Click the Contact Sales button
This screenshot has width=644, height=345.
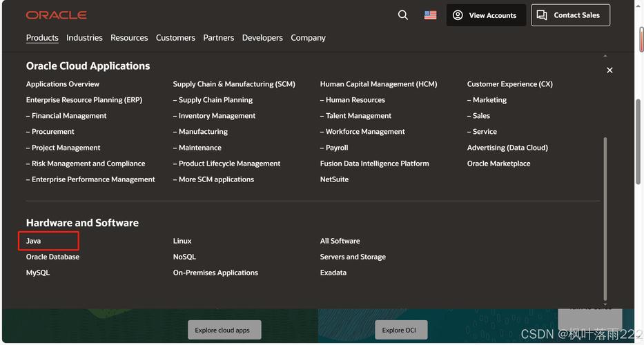[x=570, y=15]
